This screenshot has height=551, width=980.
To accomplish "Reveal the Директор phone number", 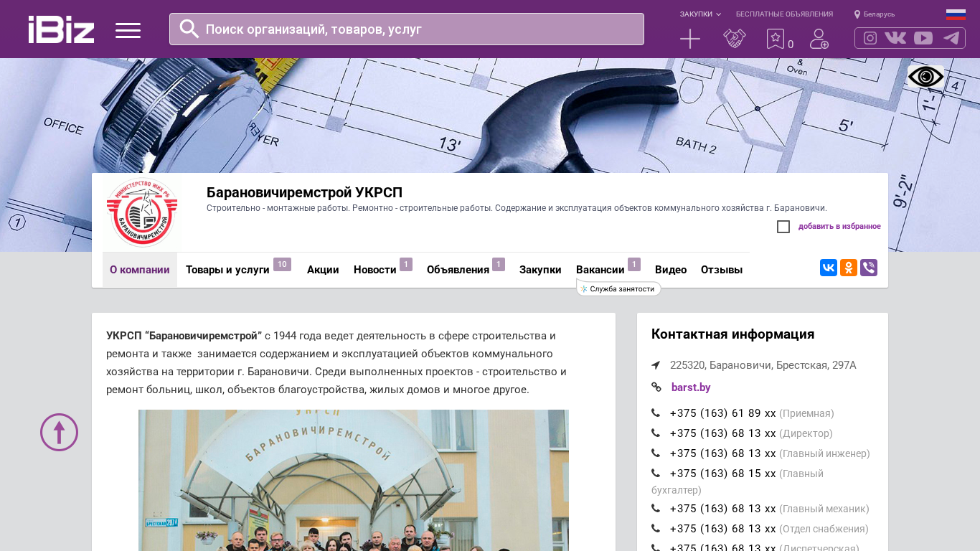I will [x=723, y=433].
